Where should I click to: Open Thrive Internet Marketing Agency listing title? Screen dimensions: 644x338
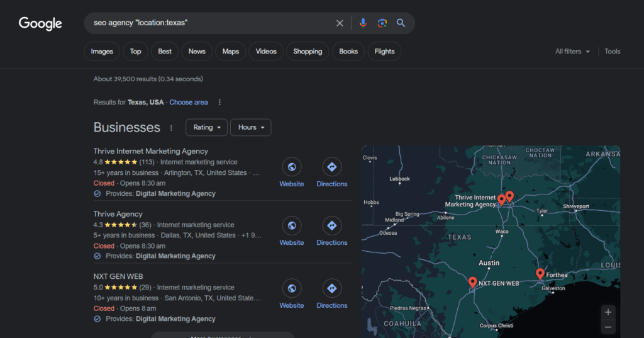click(151, 151)
